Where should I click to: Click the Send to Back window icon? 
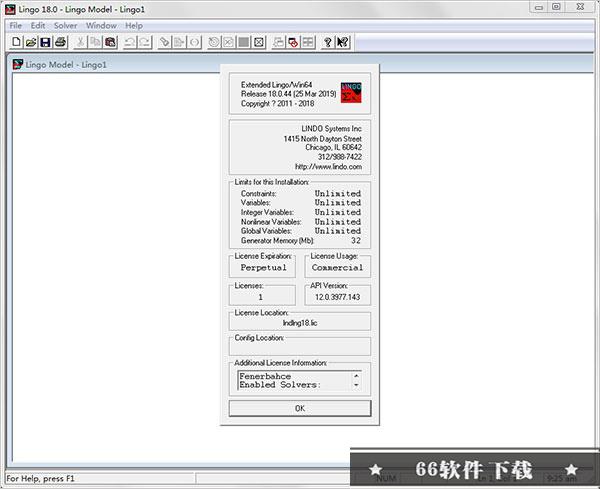(x=278, y=42)
